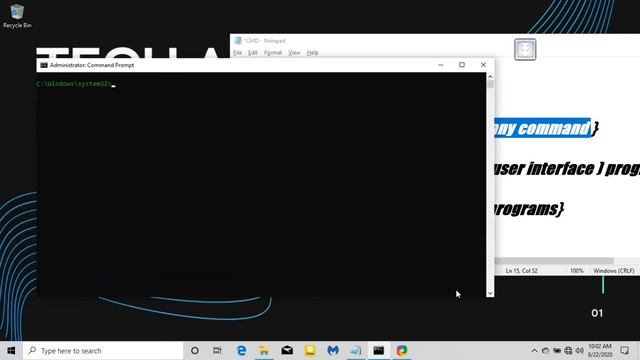Click 'user interface' text in Notepad
Screen dimensions: 640x360
[544, 169]
